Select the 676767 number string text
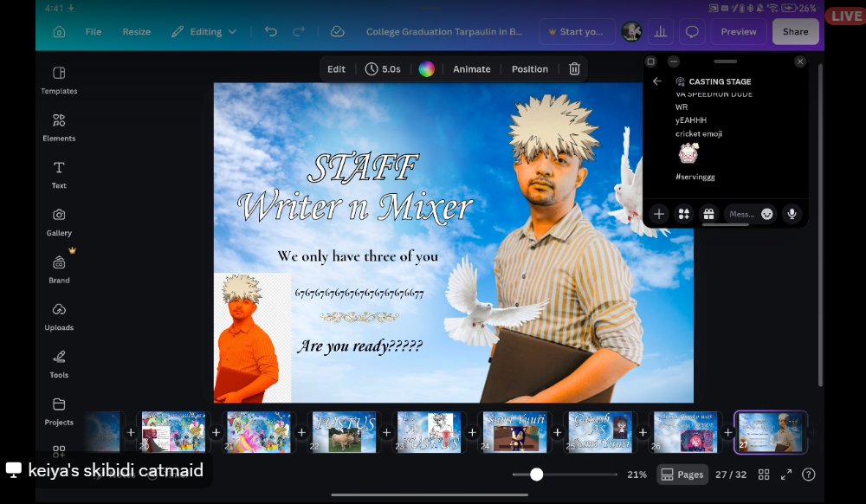Image resolution: width=866 pixels, height=504 pixels. click(x=359, y=293)
